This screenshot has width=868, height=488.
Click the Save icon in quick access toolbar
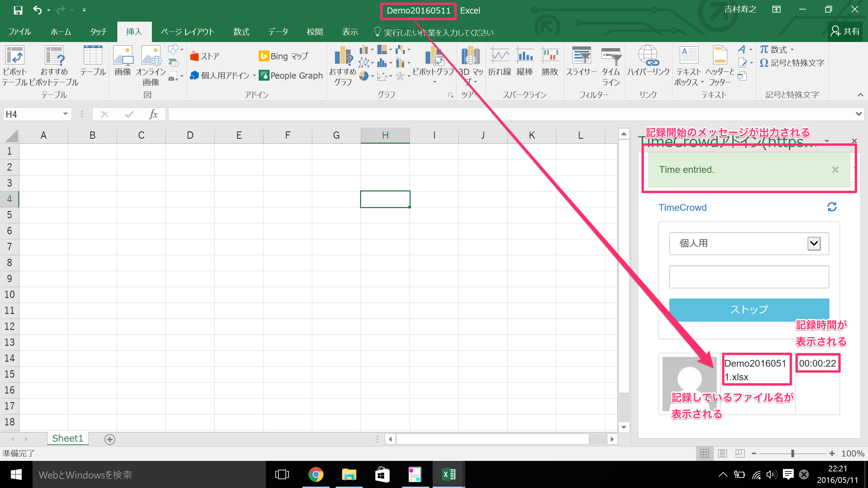(x=18, y=10)
